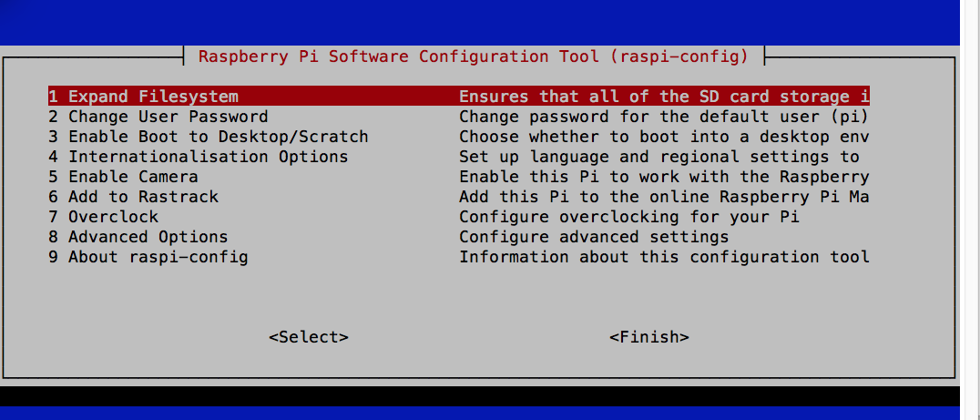Click the desktop boot choice description

click(x=664, y=137)
